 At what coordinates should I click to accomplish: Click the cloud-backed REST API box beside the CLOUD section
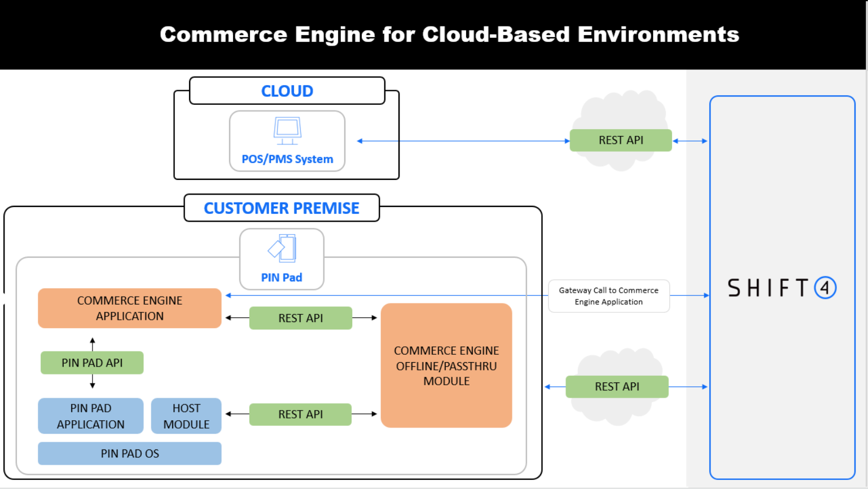(620, 140)
